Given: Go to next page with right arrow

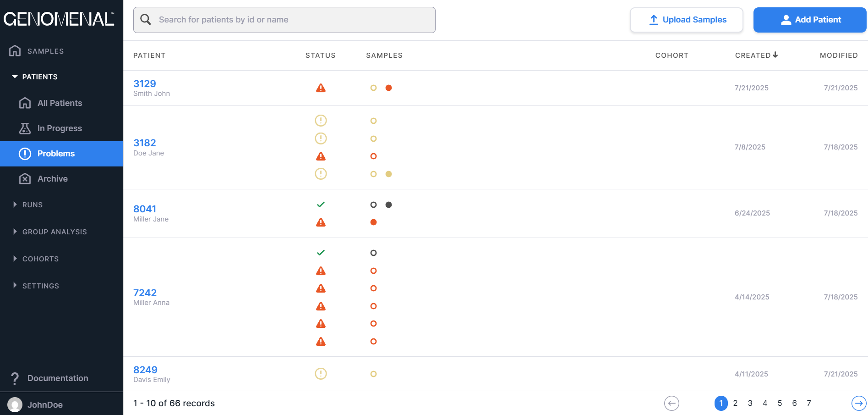Looking at the screenshot, I should tap(859, 403).
